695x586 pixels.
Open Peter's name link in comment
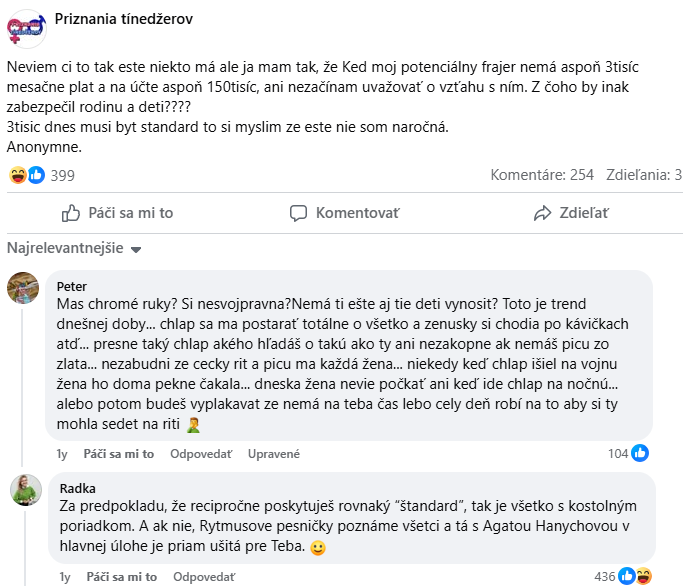point(73,286)
